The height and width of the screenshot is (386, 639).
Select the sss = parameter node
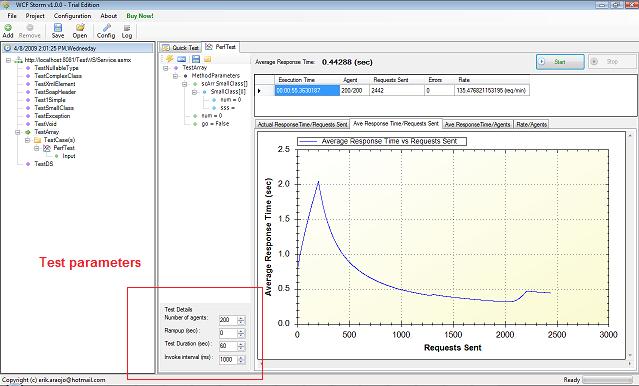coord(227,108)
